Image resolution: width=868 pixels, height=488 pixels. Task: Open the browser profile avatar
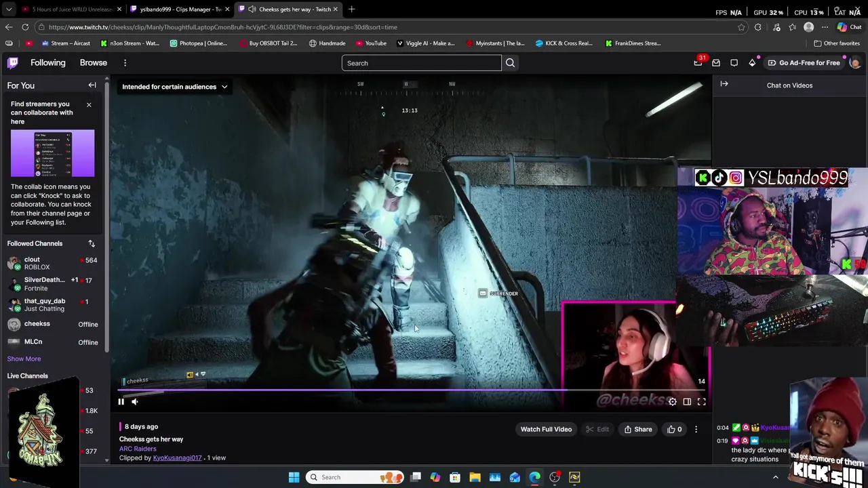pos(808,27)
